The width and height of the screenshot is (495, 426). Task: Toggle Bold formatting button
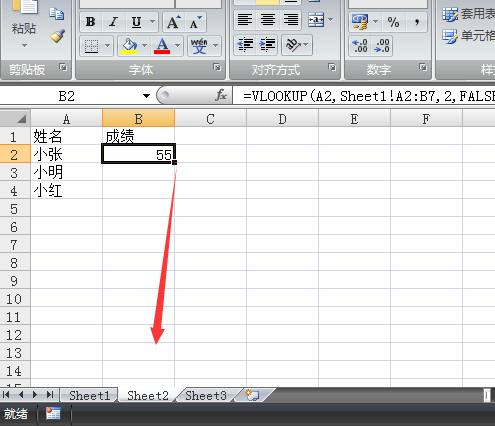click(91, 22)
